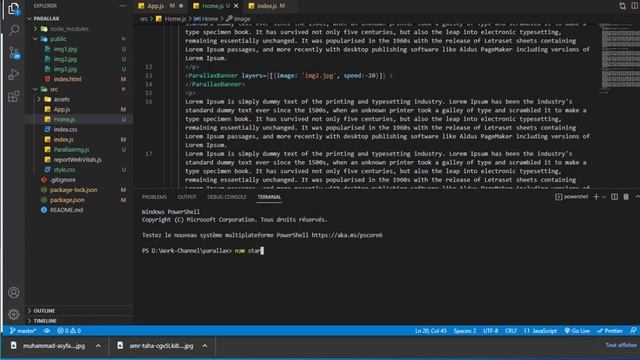640x360 pixels.
Task: Create a new terminal with plus icon
Action: pos(596,197)
